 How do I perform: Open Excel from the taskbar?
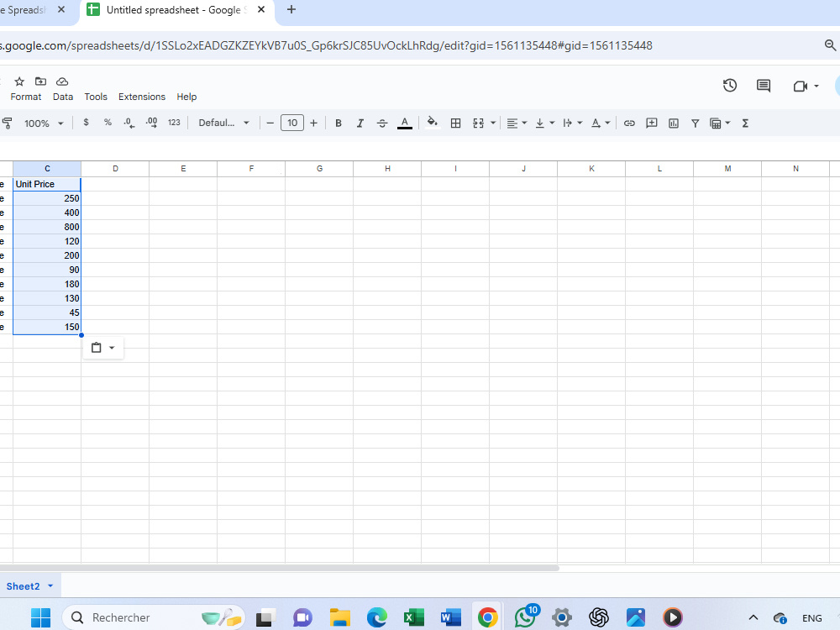coord(413,617)
